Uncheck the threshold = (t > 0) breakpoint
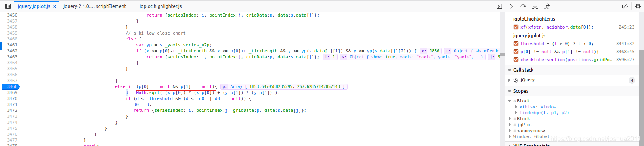The image size is (644, 146). click(516, 44)
